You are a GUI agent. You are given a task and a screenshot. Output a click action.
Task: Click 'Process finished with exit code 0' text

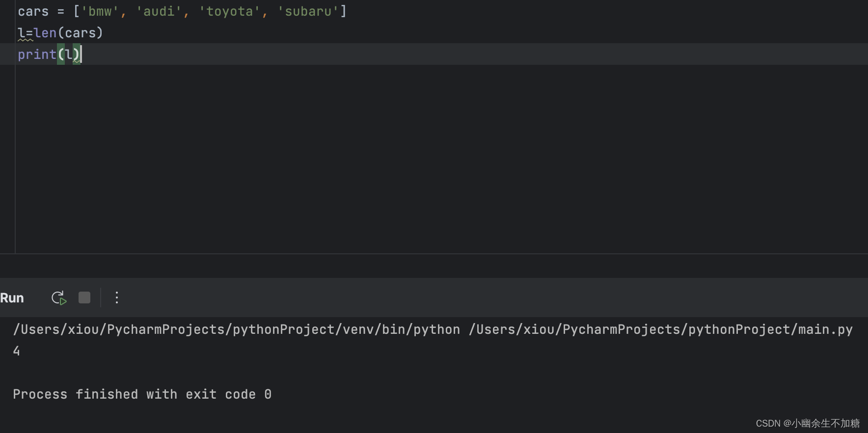142,394
